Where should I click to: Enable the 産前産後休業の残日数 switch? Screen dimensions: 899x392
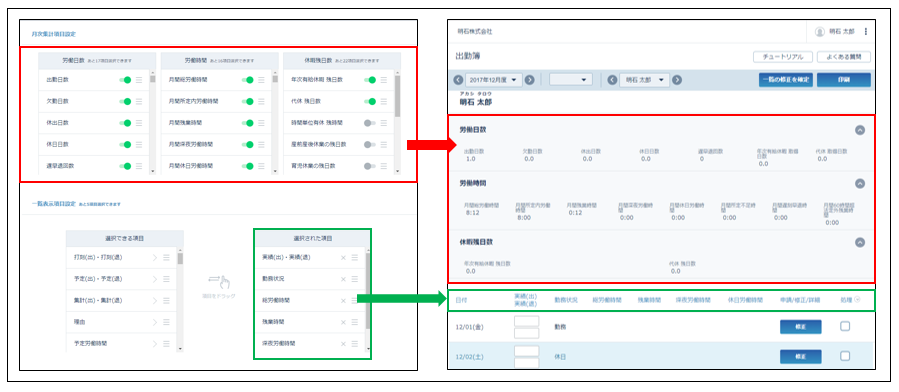370,144
